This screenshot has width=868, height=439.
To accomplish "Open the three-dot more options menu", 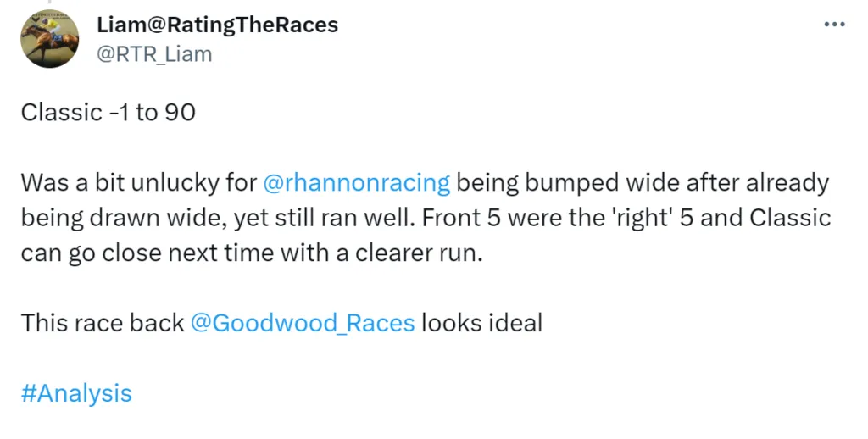I will 834,25.
